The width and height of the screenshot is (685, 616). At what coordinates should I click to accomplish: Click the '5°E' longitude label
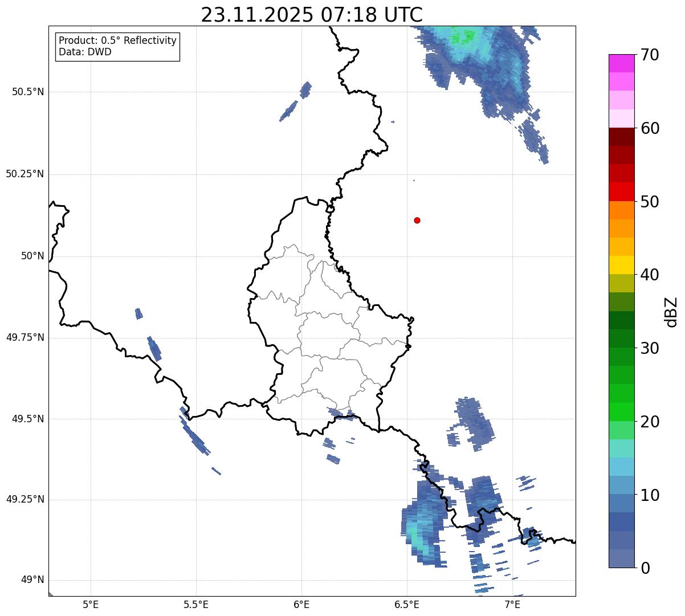click(x=91, y=604)
